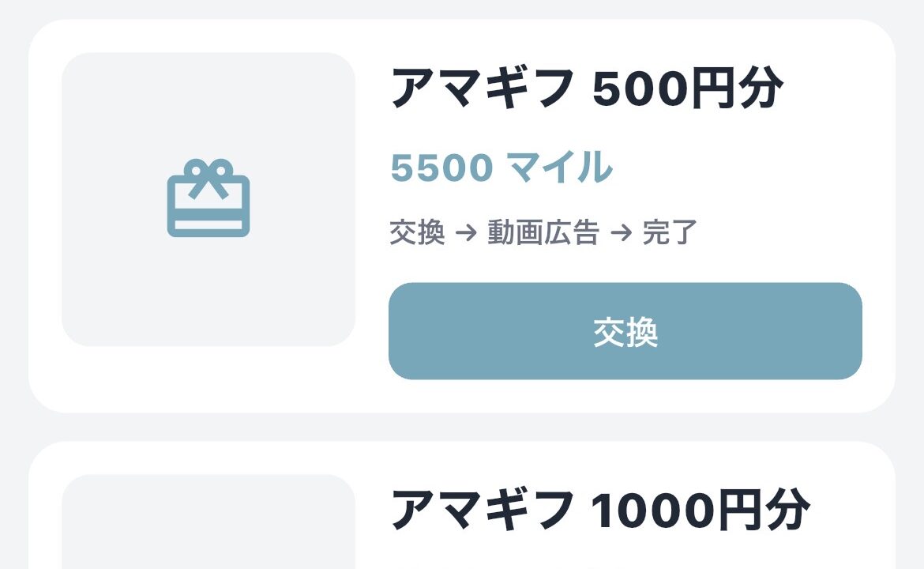Tap the arrow before 完了 in the steps
The height and width of the screenshot is (569, 924).
coord(621,233)
